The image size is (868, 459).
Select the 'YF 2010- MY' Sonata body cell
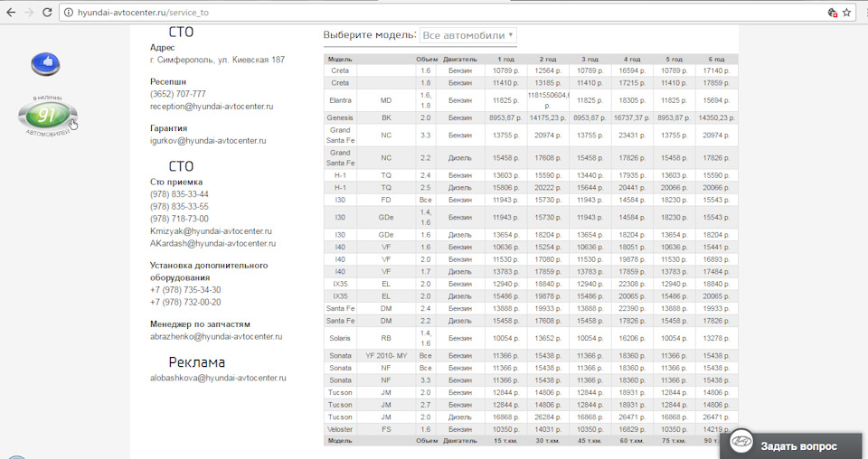point(386,356)
